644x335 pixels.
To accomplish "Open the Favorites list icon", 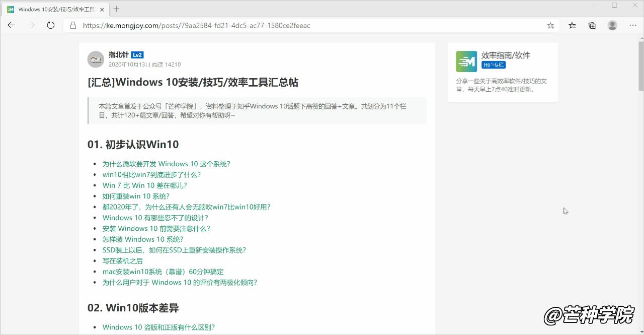I will (572, 25).
